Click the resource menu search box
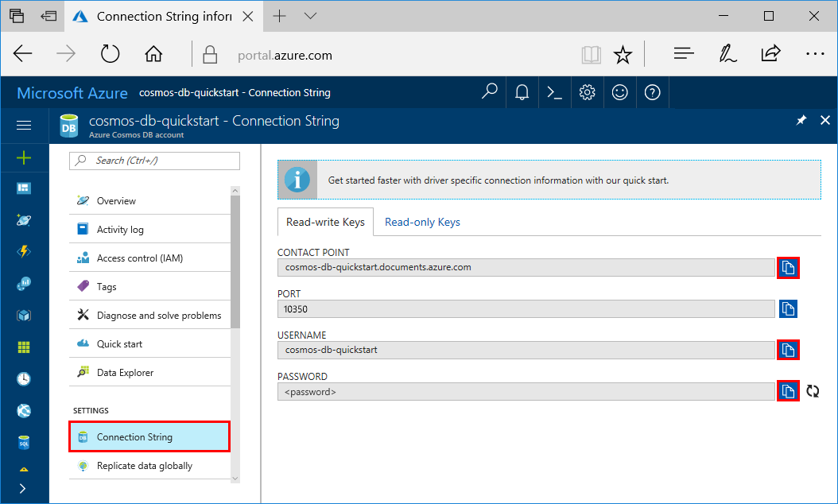The width and height of the screenshot is (838, 504). [154, 161]
